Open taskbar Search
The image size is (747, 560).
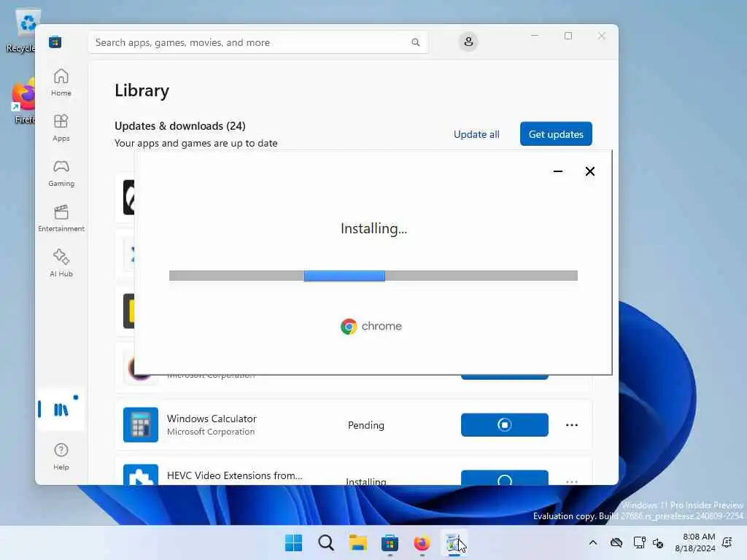326,542
